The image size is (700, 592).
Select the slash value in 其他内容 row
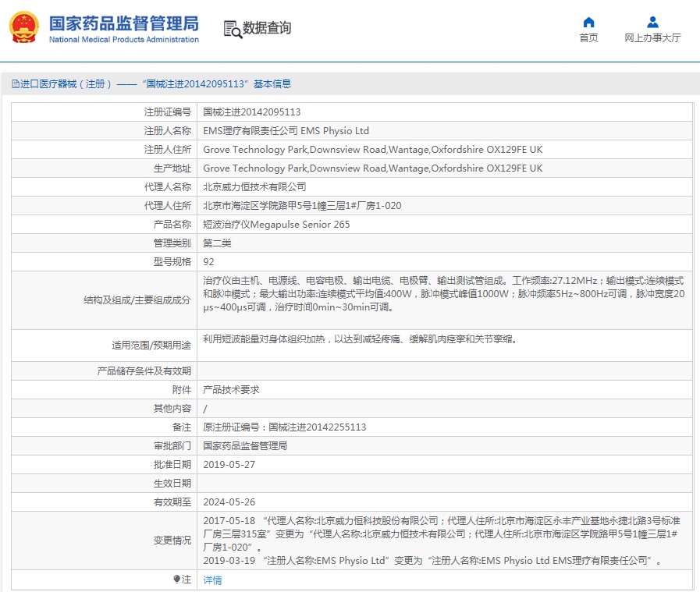click(x=205, y=409)
